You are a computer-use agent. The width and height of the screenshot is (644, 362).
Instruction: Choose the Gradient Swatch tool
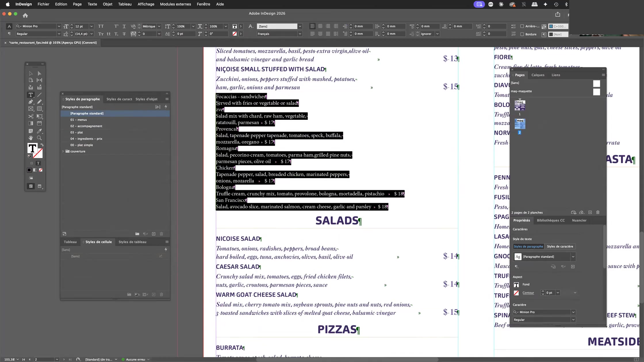click(31, 123)
